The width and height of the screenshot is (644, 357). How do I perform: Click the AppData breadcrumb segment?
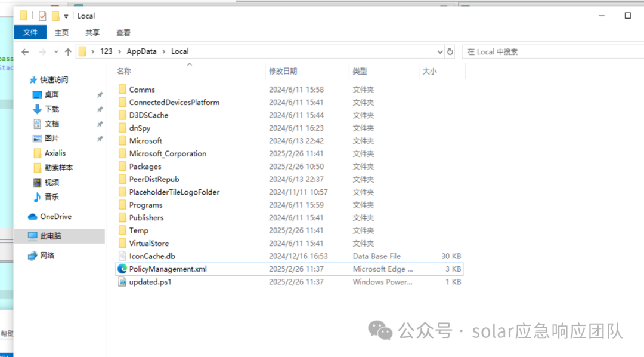[141, 51]
